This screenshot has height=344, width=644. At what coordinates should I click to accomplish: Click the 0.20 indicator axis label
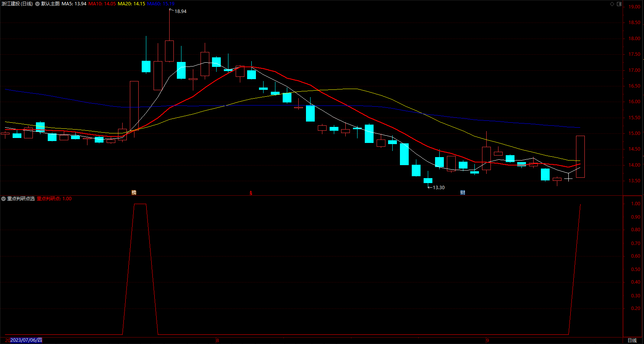[636, 308]
